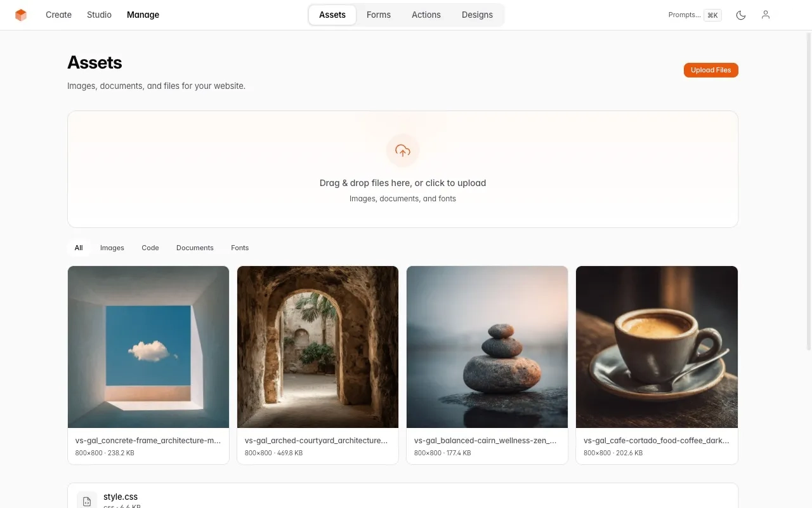Screen dimensions: 812x508
Task: Open the Create menu item
Action: point(58,15)
